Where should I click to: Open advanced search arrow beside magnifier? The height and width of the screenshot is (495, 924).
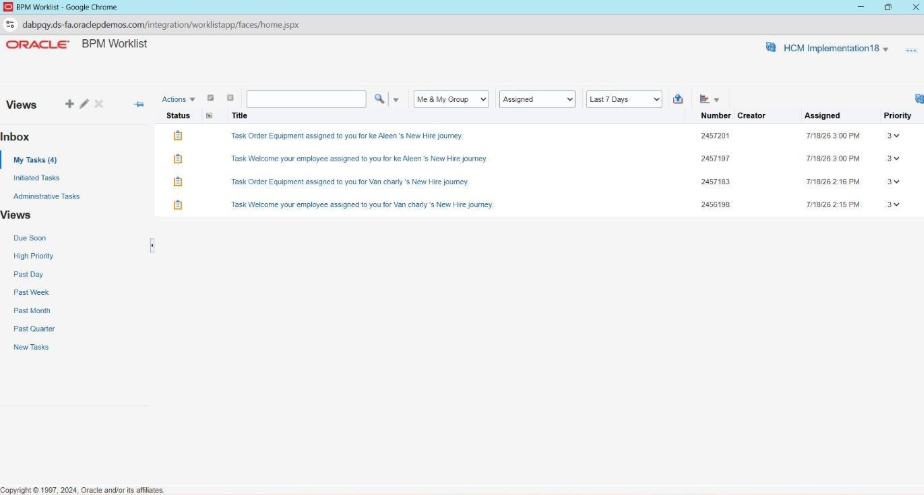point(396,100)
